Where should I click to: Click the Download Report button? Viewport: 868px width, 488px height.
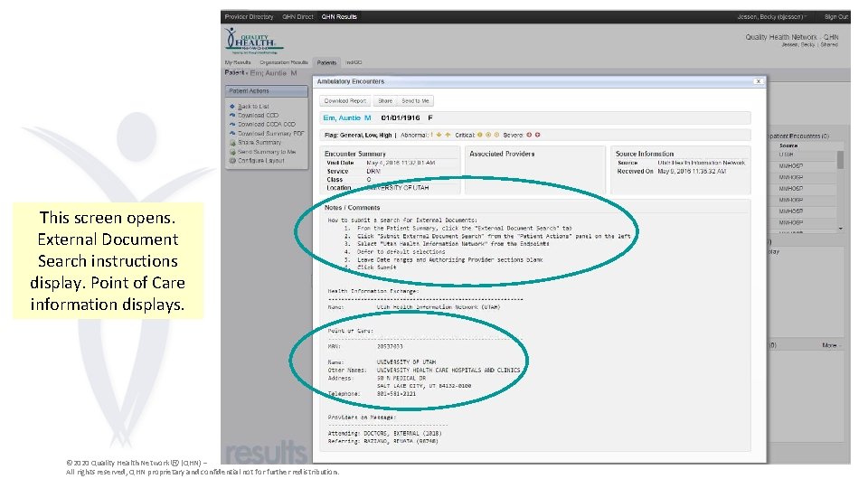tap(345, 100)
